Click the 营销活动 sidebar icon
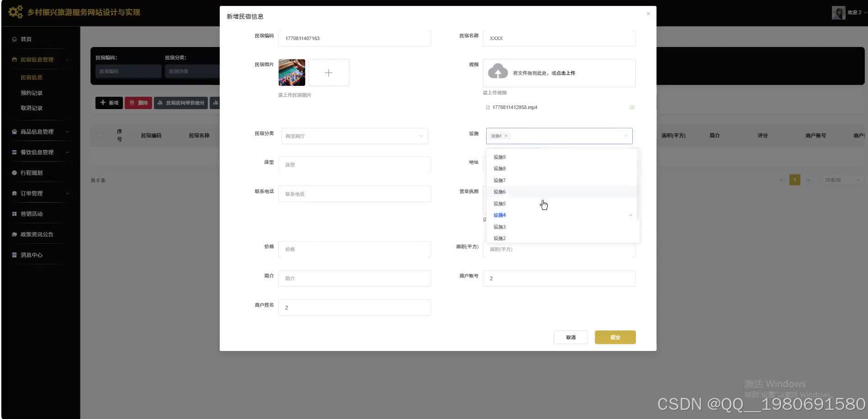Image resolution: width=868 pixels, height=419 pixels. click(14, 214)
